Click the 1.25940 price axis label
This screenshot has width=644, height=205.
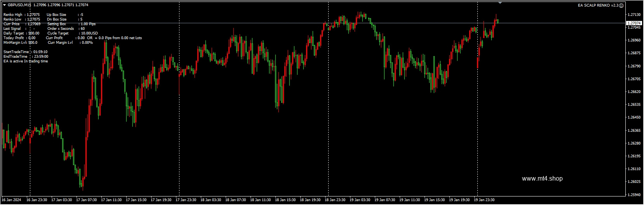point(634,195)
